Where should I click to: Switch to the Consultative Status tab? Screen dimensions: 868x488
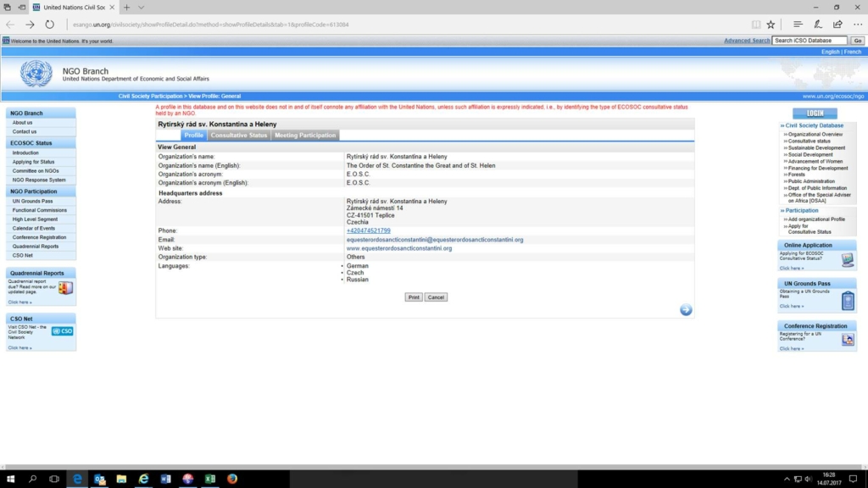[x=238, y=135]
